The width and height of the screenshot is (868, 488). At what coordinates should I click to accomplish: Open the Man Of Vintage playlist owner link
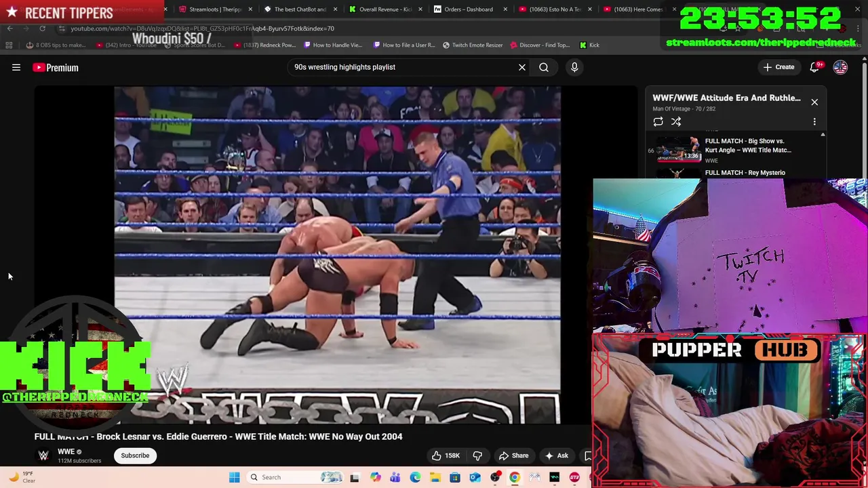672,108
